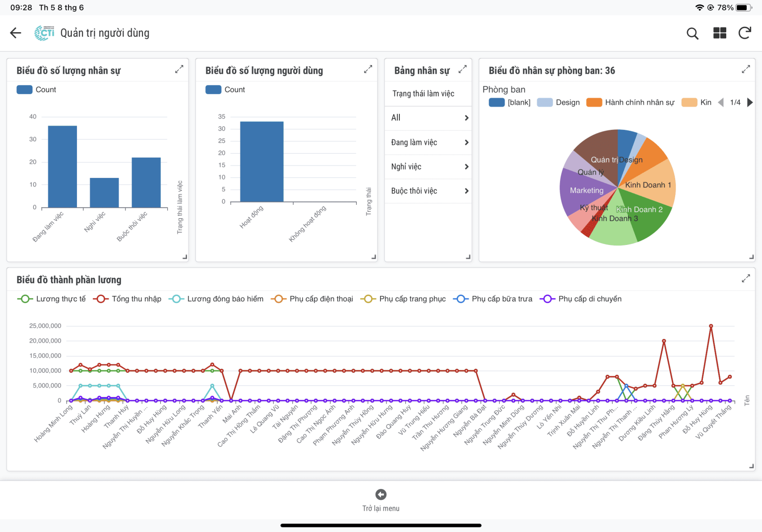Expand the Biểu đồ nhân sự phòng ban panel
762x532 pixels.
pyautogui.click(x=746, y=69)
